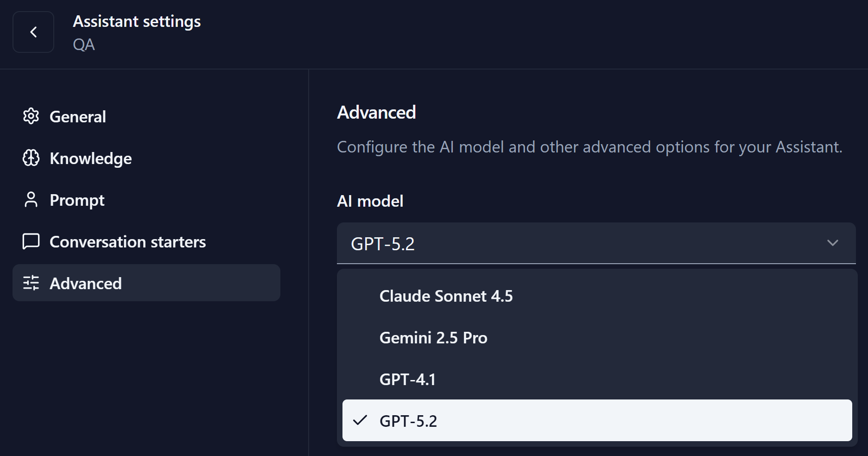
Task: Switch to the Conversation starters section
Action: 127,241
